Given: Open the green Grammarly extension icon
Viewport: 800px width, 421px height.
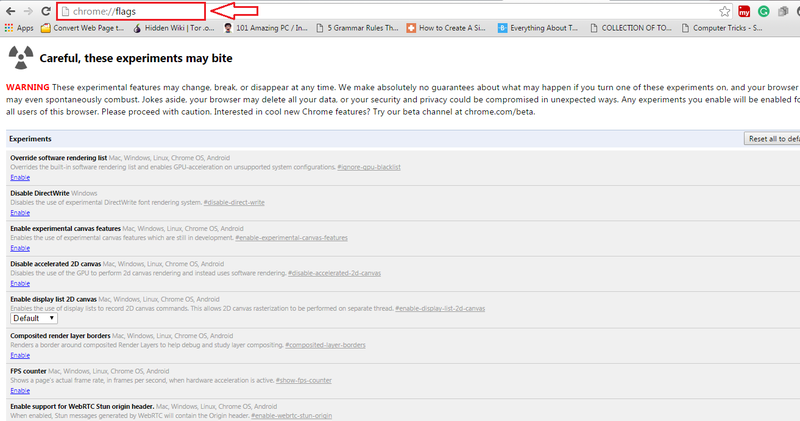Looking at the screenshot, I should click(764, 11).
